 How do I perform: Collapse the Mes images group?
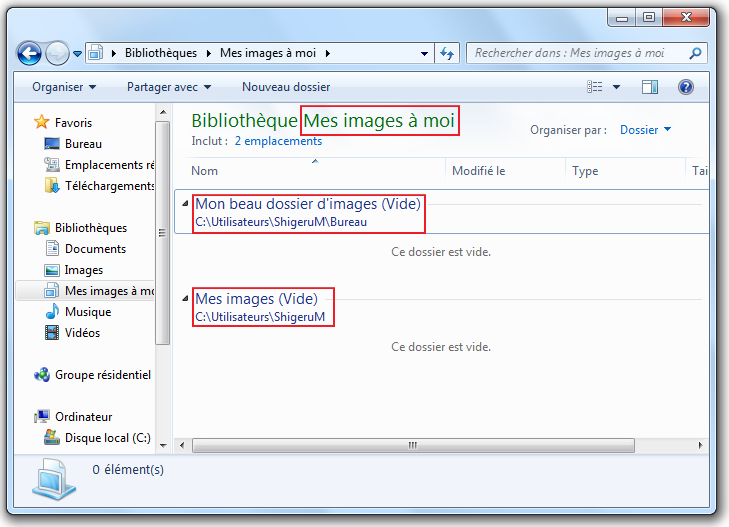coord(185,298)
